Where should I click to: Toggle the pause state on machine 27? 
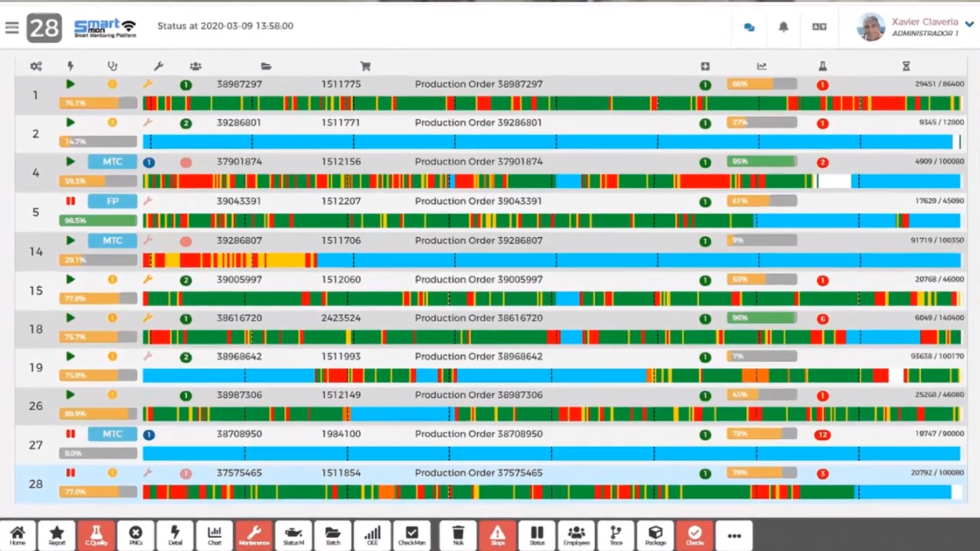70,434
